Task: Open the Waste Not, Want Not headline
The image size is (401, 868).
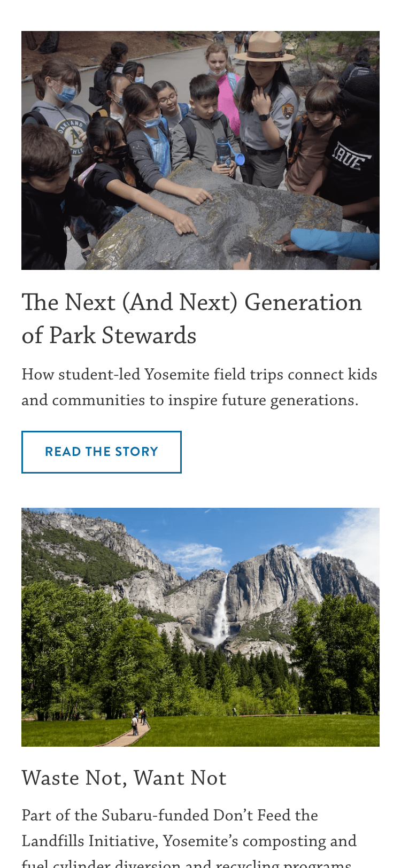Action: coord(124,778)
